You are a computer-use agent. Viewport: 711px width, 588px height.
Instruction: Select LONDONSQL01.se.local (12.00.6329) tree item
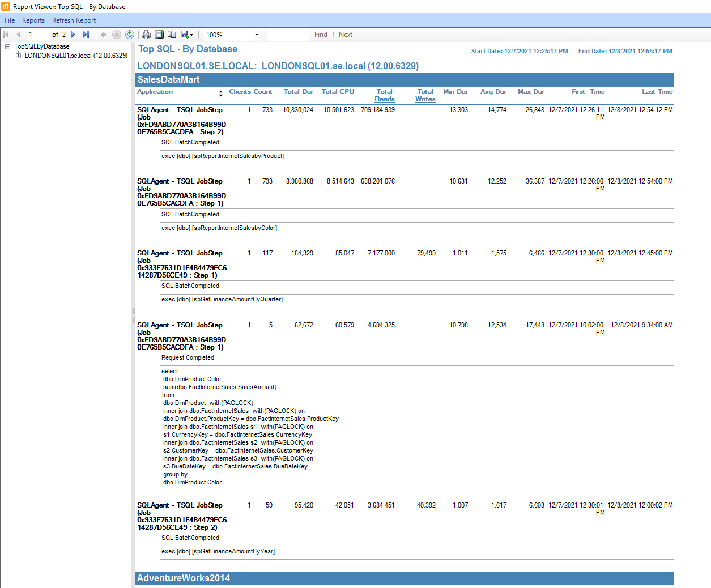[76, 56]
